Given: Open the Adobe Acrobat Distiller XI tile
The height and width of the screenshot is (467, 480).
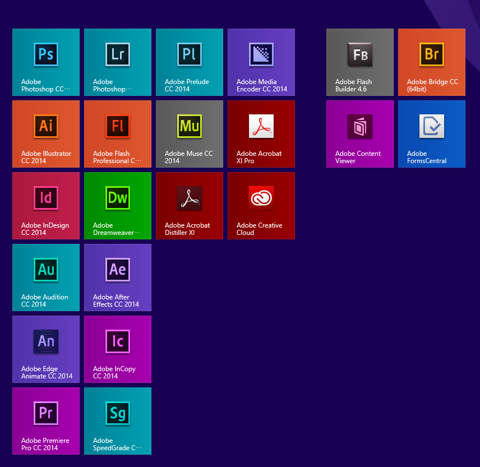Looking at the screenshot, I should click(x=189, y=206).
